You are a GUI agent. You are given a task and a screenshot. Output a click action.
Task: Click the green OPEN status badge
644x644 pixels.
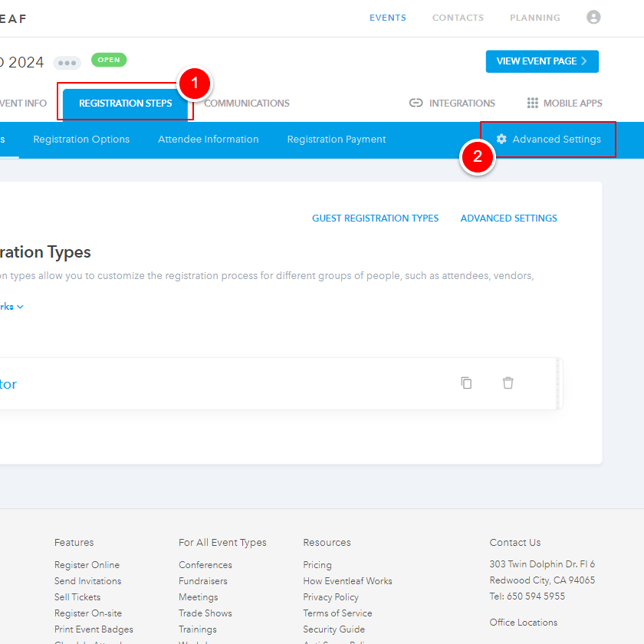click(108, 59)
